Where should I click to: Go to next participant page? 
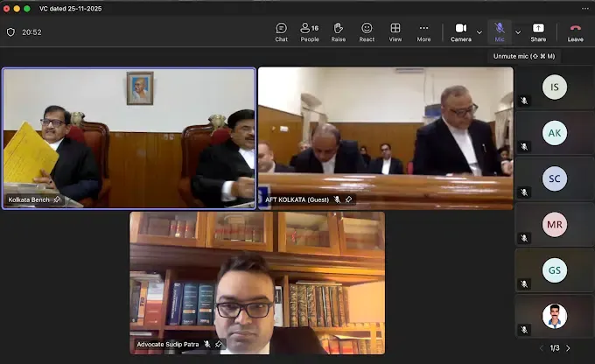(x=568, y=348)
